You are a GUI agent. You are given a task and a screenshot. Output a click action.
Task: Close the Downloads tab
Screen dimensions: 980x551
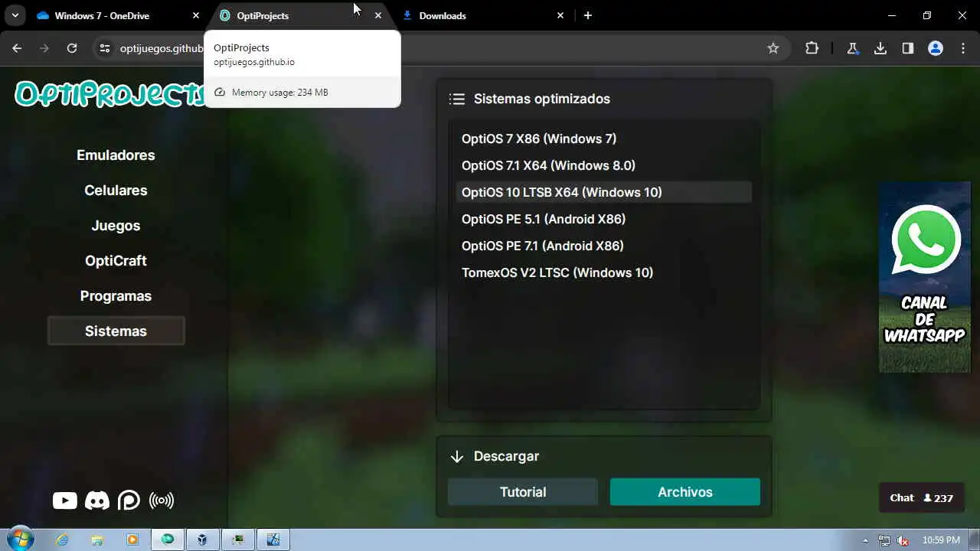(560, 15)
